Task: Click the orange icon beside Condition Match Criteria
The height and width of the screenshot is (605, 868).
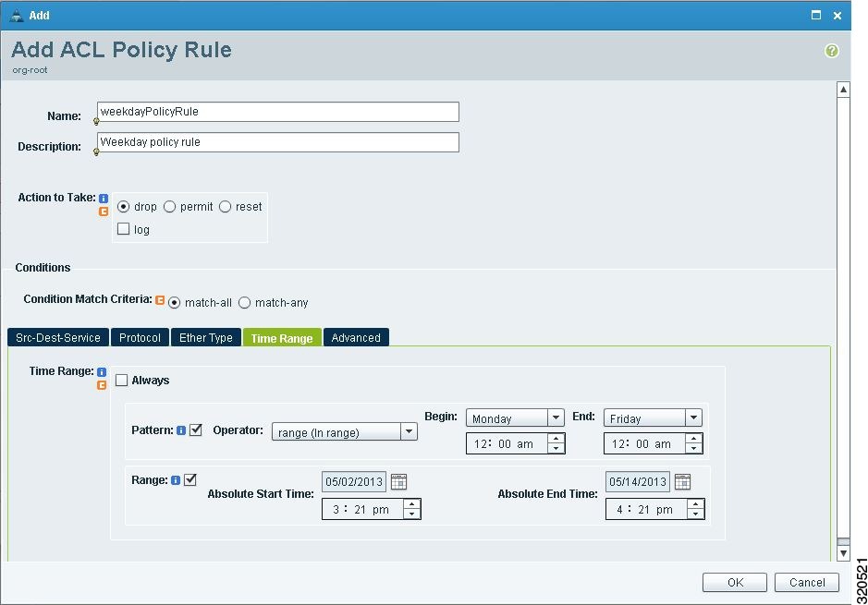Action: pos(160,300)
